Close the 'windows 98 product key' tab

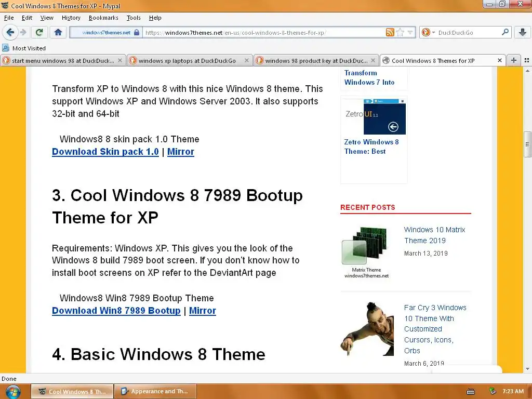point(373,60)
